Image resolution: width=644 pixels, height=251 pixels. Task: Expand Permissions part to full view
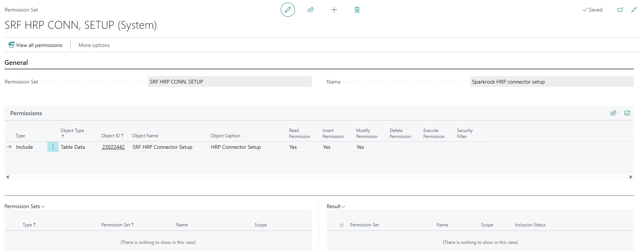tap(627, 113)
